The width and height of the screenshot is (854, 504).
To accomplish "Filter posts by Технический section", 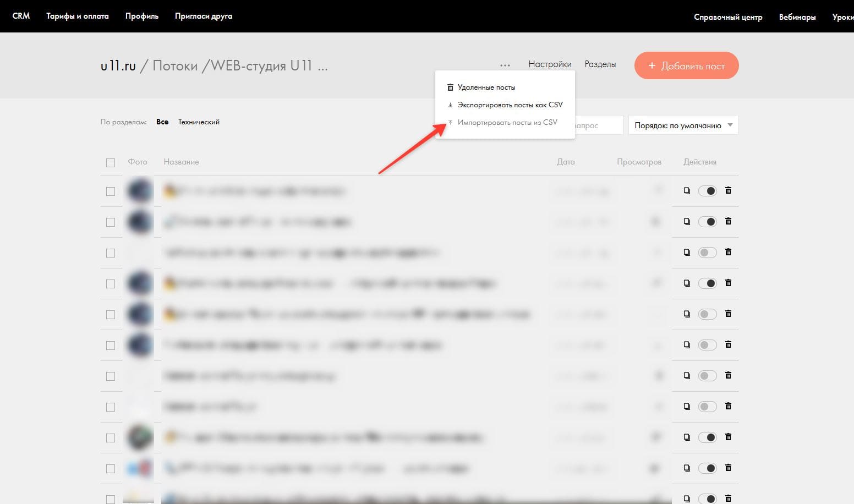I will point(199,122).
